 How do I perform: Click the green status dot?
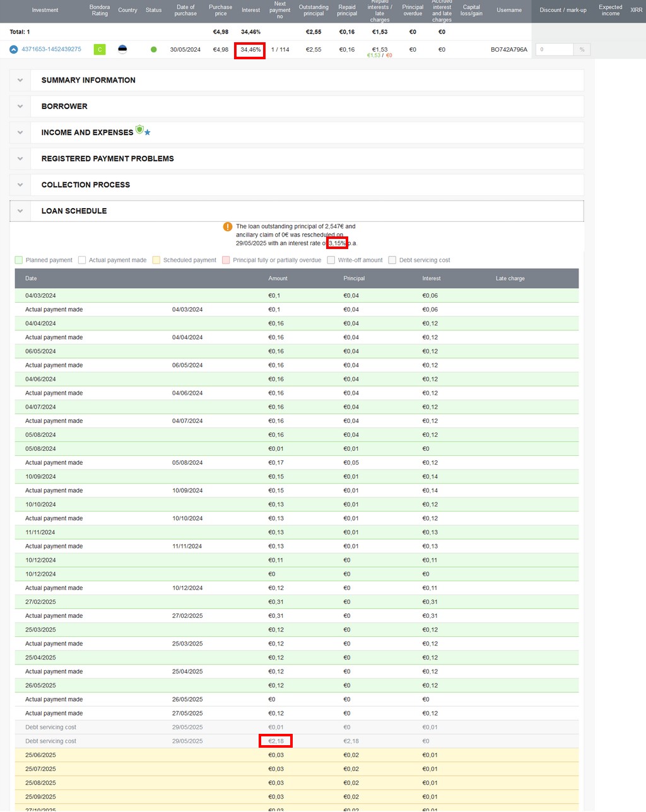pyautogui.click(x=153, y=49)
